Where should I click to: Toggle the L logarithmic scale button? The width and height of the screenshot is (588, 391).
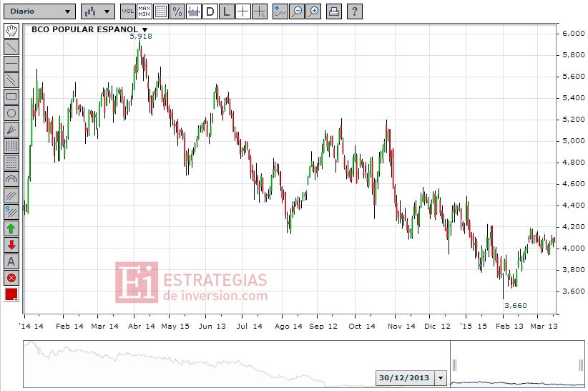click(227, 11)
